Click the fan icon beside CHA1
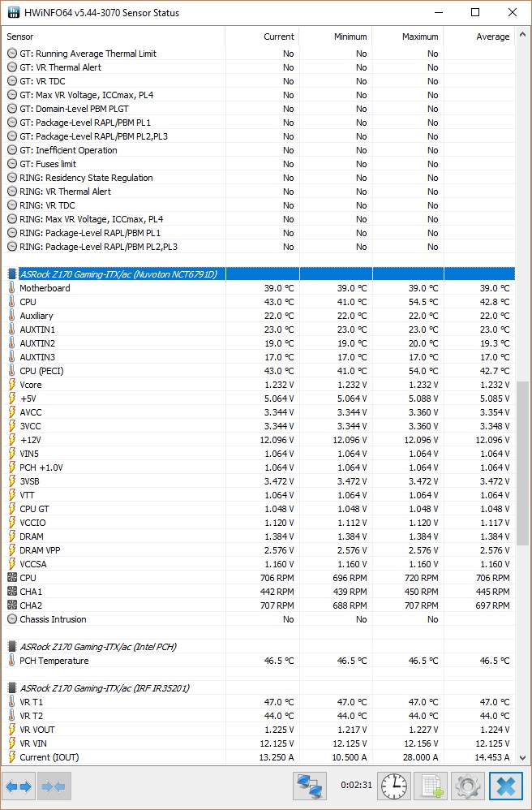 tap(12, 592)
